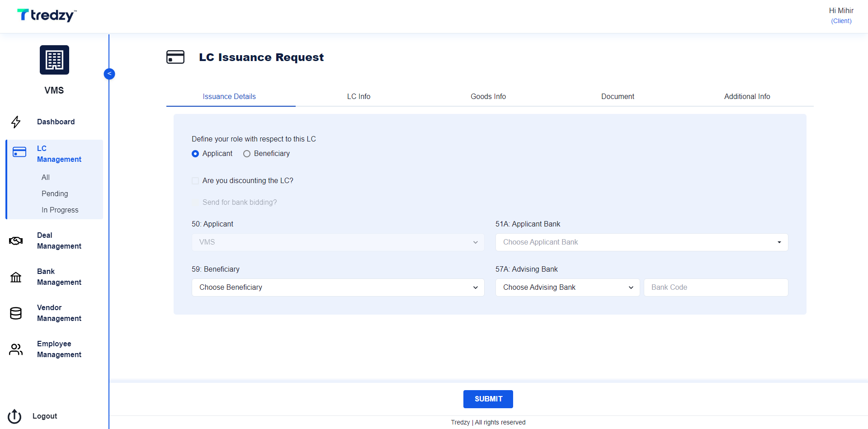This screenshot has height=429, width=868.
Task: Click the (Client) role label
Action: 841,21
